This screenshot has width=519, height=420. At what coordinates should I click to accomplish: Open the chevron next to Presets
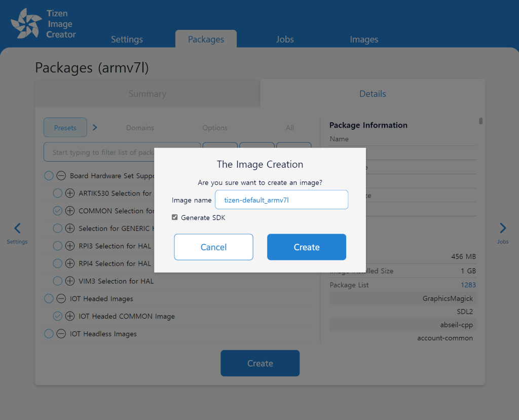click(94, 128)
